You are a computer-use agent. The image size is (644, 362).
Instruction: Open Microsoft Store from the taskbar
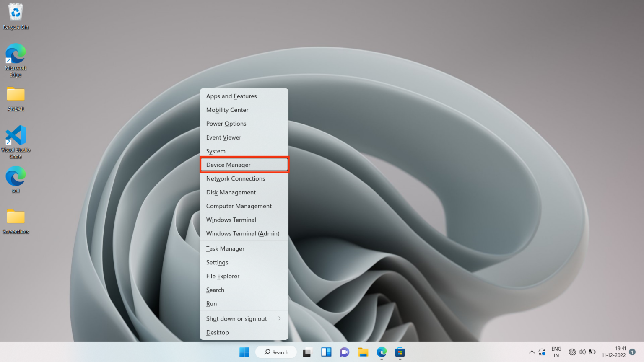coord(400,352)
